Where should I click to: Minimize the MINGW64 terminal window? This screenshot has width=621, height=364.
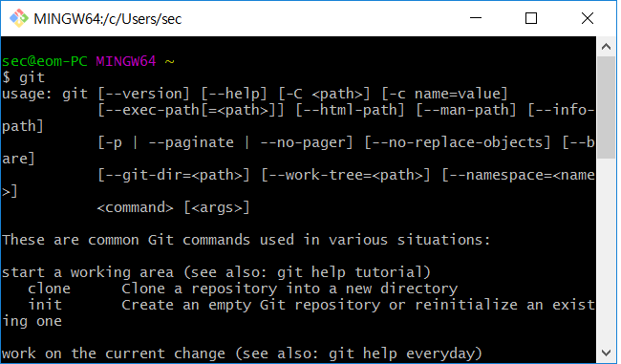[x=476, y=18]
